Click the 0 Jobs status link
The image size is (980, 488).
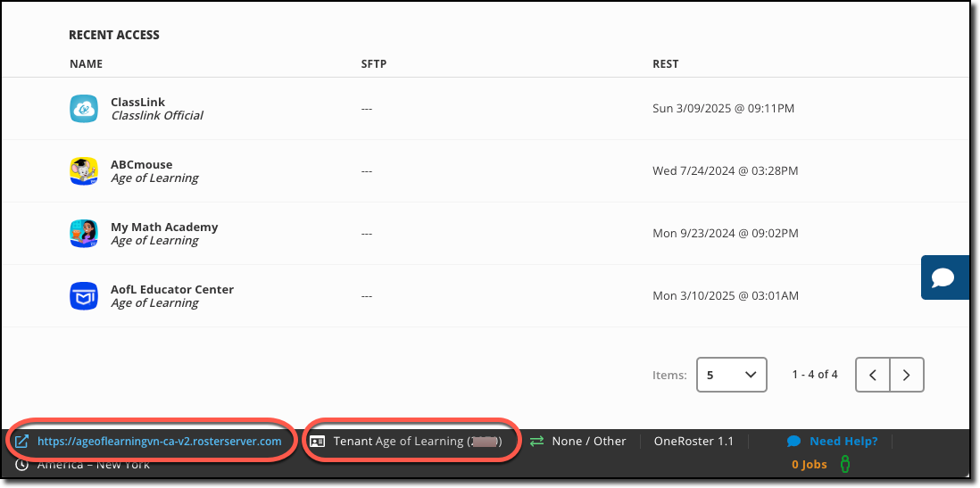(810, 464)
